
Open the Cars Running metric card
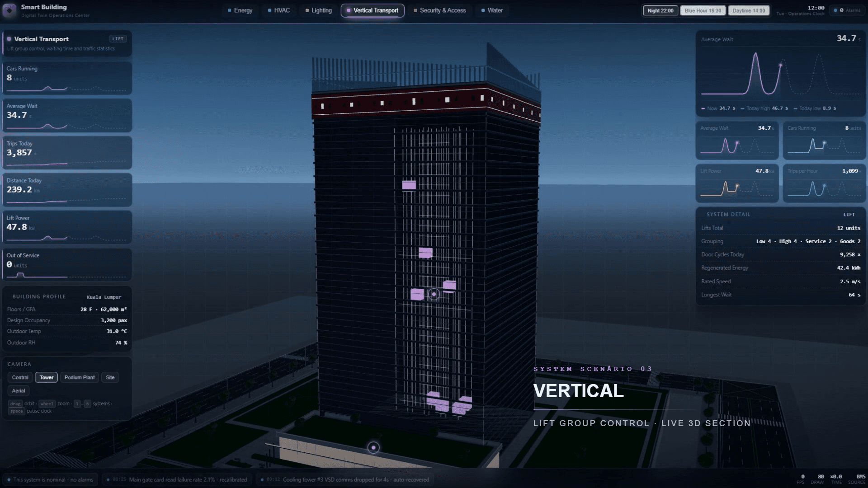pyautogui.click(x=67, y=78)
